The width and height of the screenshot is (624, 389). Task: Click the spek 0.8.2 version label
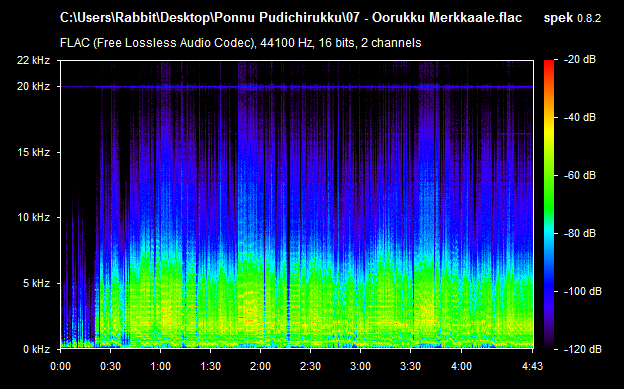(x=572, y=18)
